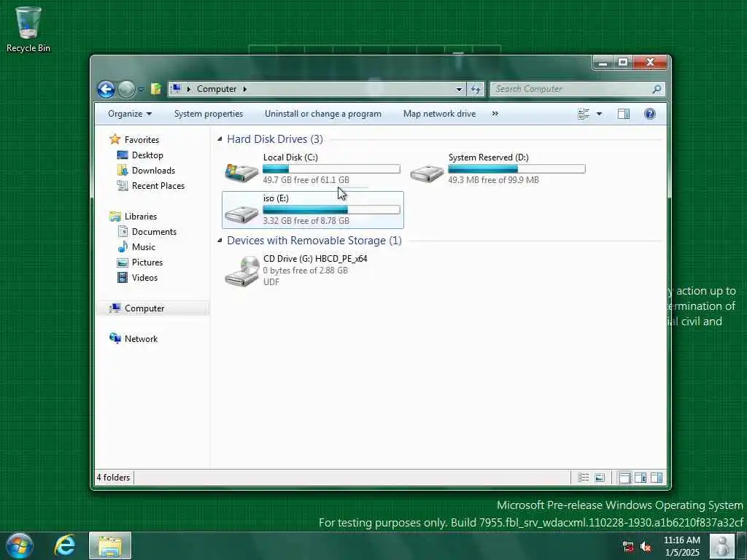Screen dimensions: 747x560
Task: Switch to large icons view in status bar
Action: tap(600, 478)
